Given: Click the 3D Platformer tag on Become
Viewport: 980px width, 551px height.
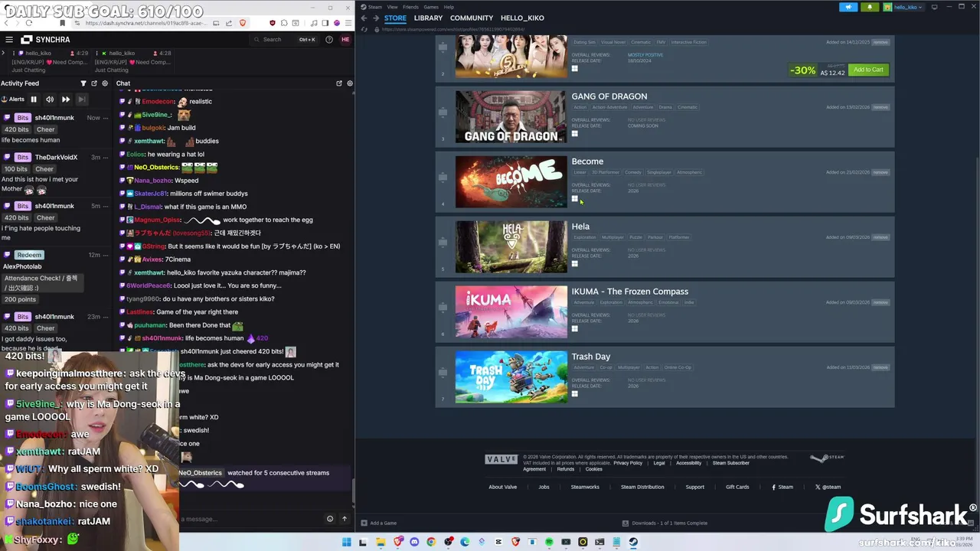Looking at the screenshot, I should click(605, 172).
